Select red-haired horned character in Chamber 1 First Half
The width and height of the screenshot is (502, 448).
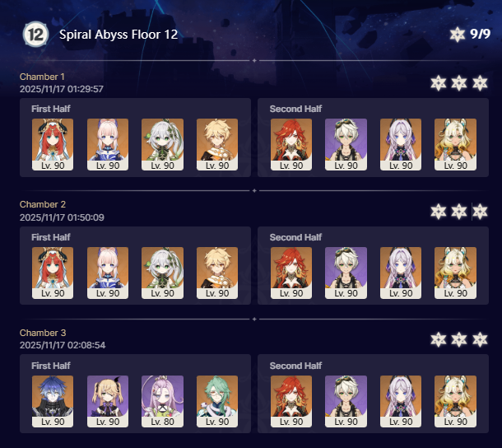[53, 144]
